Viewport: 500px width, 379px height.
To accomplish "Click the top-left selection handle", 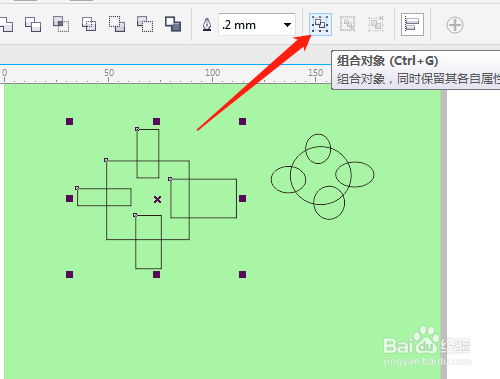I will click(69, 122).
